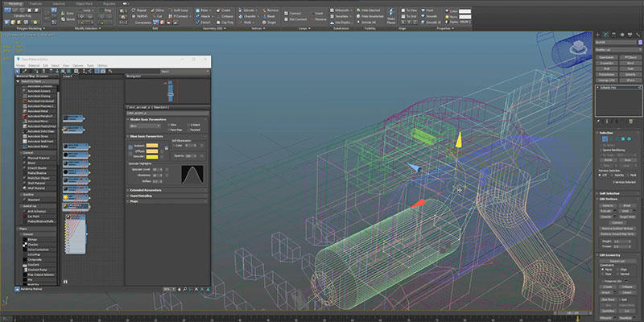Image resolution: width=644 pixels, height=322 pixels.
Task: Enable the Self-Illumination Color checkbox
Action: (x=175, y=145)
